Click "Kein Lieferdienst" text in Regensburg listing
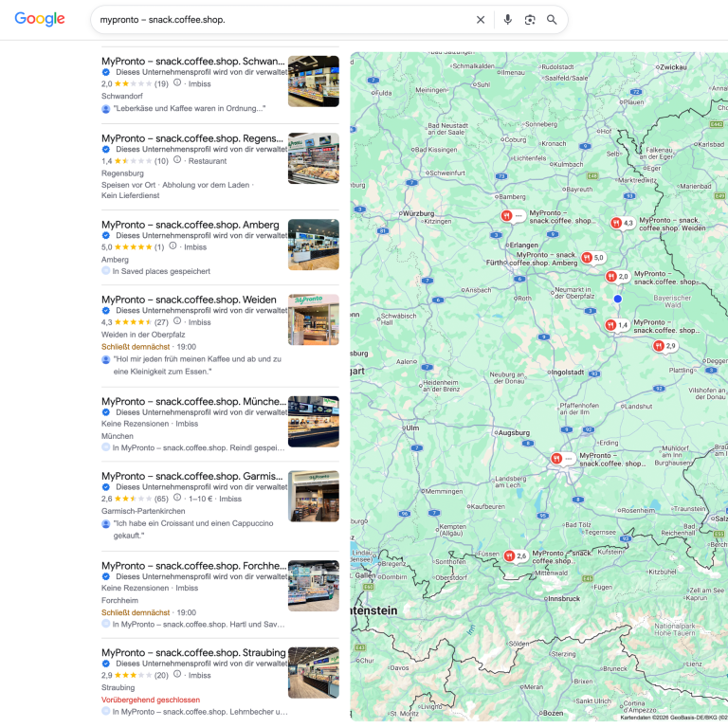The width and height of the screenshot is (728, 728). [130, 195]
